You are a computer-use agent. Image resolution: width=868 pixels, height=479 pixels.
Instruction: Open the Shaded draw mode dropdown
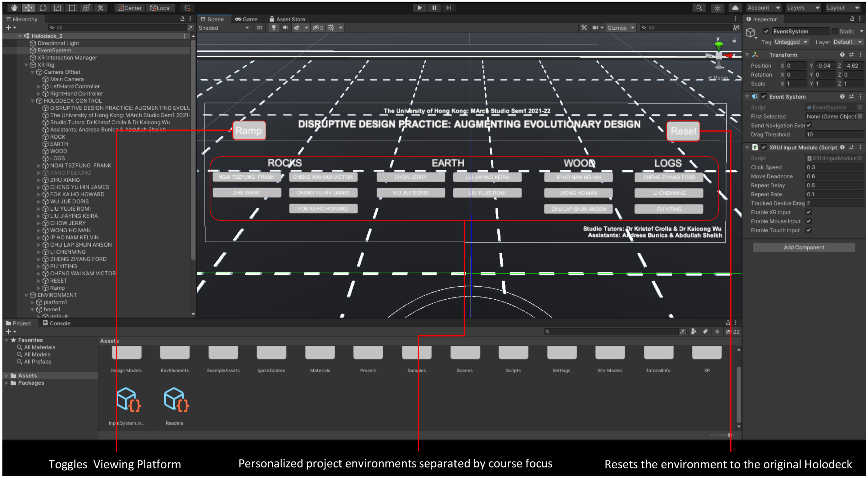pos(223,28)
